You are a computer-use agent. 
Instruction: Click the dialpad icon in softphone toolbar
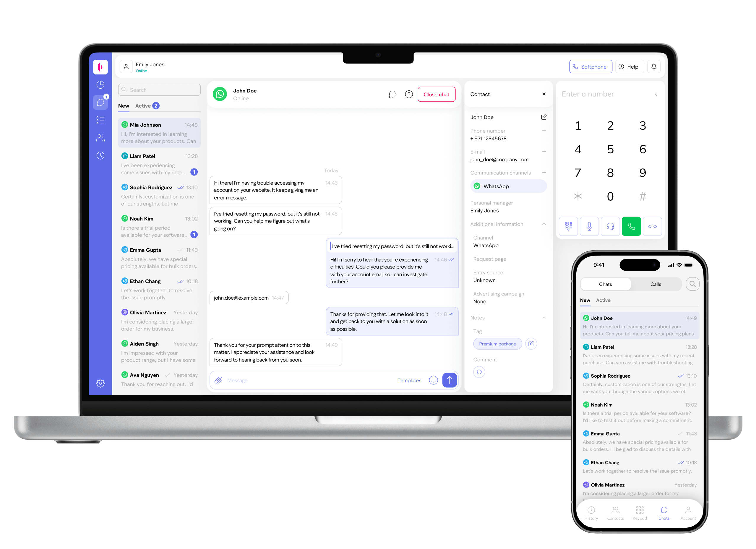(x=568, y=225)
